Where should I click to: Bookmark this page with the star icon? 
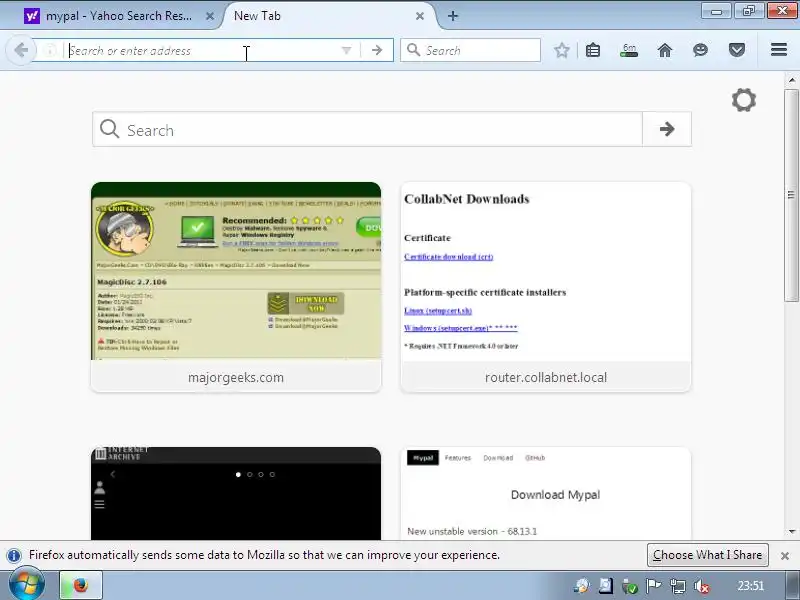click(562, 50)
